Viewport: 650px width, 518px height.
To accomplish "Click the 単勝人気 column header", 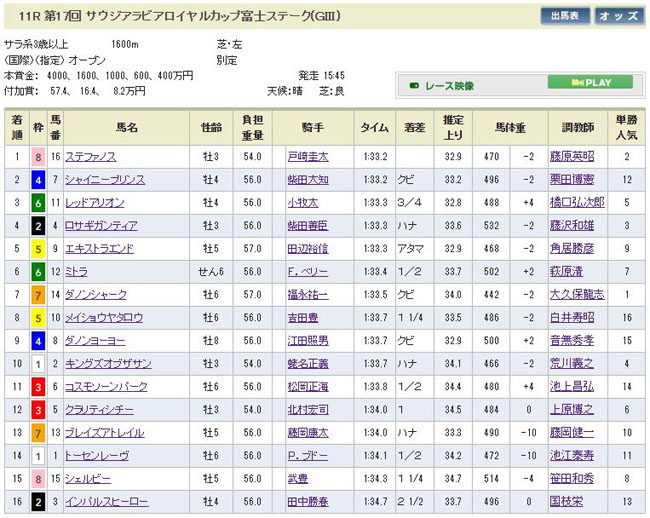I will click(626, 127).
